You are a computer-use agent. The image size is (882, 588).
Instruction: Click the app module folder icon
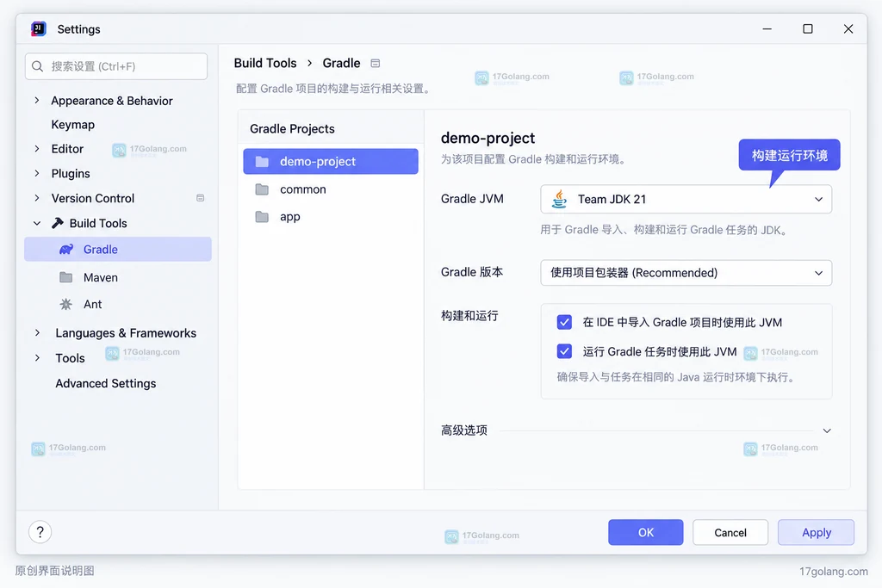tap(262, 216)
